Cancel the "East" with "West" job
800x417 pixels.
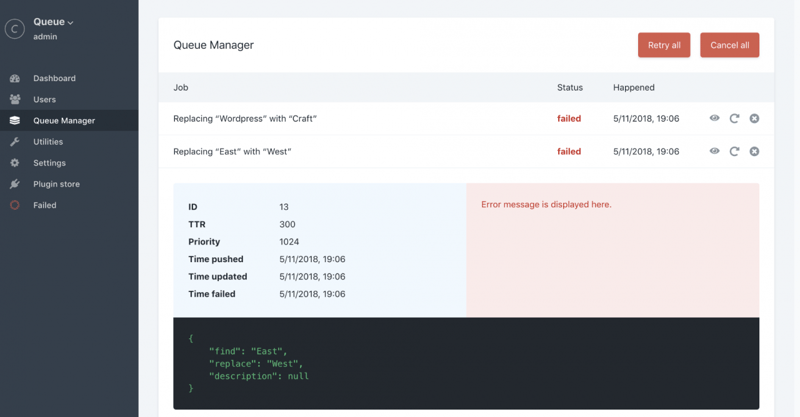754,151
